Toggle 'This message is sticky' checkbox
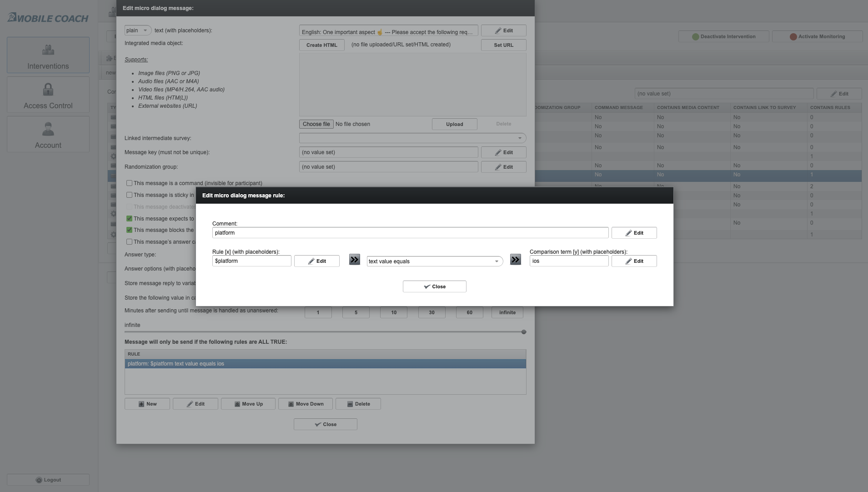868x492 pixels. 130,195
